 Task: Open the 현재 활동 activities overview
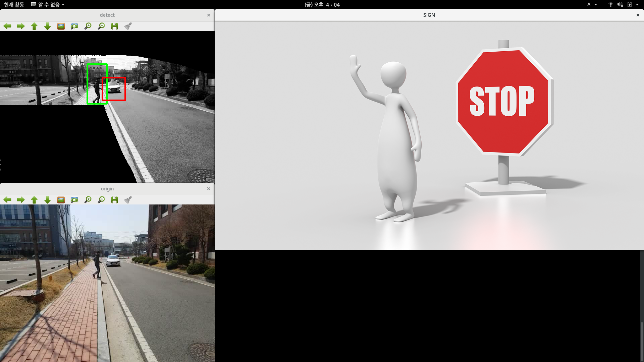pos(14,5)
